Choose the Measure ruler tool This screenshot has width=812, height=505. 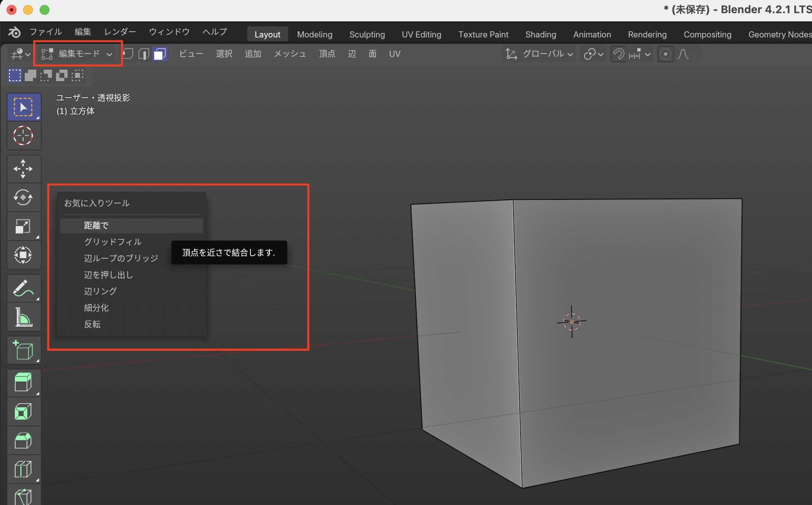click(x=23, y=317)
